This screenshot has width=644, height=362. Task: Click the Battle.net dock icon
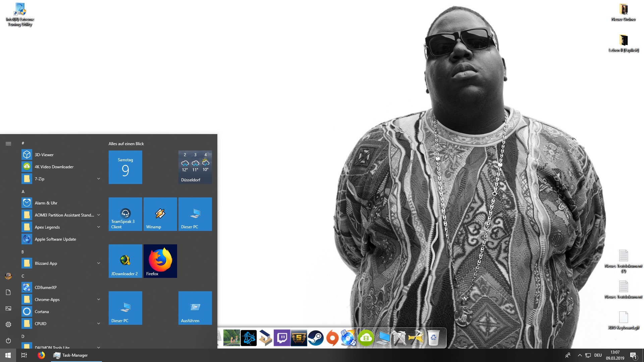[x=249, y=338]
